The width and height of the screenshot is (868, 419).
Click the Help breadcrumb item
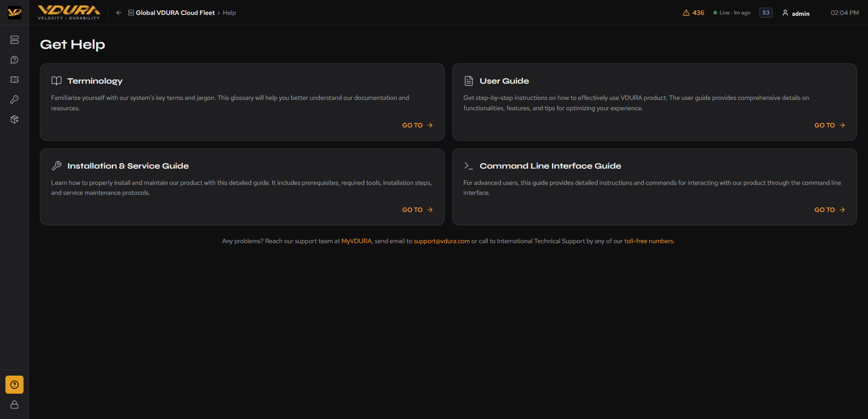tap(229, 13)
